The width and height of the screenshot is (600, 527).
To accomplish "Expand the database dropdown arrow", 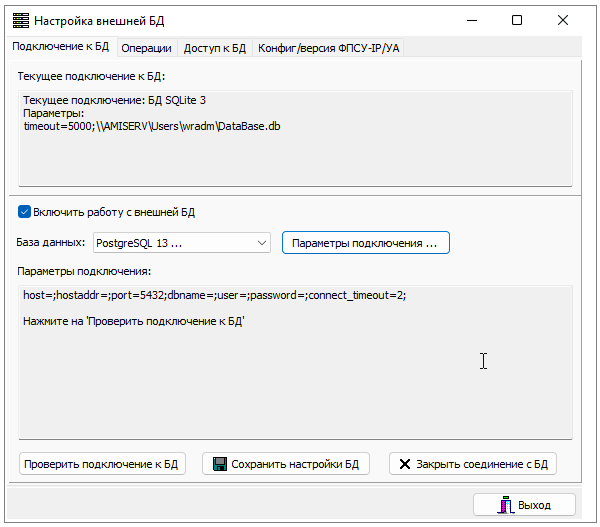I will (262, 243).
